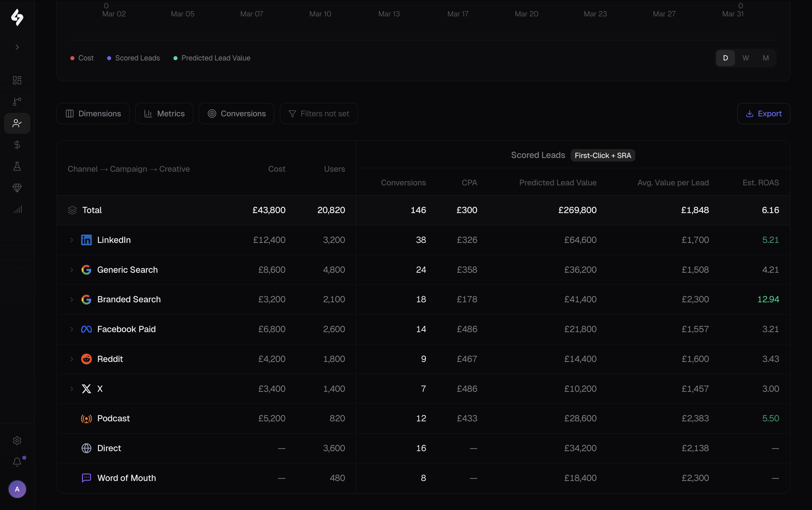812x510 pixels.
Task: Toggle the Scored Leads legend series
Action: 133,58
